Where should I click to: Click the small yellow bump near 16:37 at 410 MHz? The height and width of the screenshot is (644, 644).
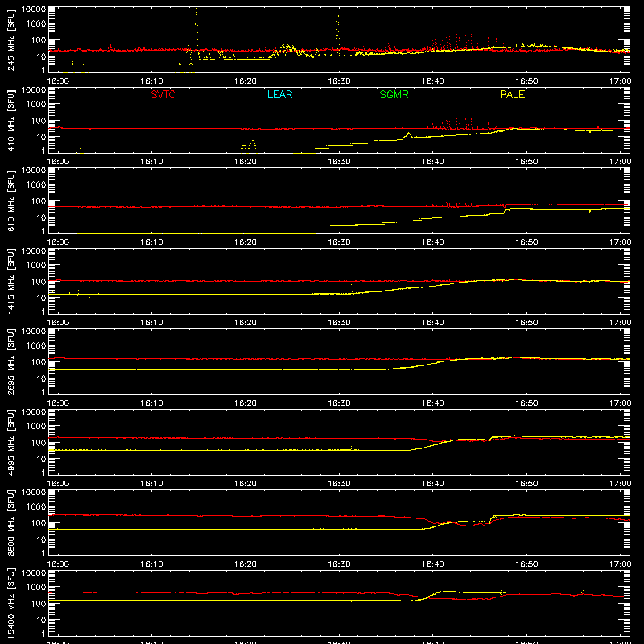(x=408, y=135)
